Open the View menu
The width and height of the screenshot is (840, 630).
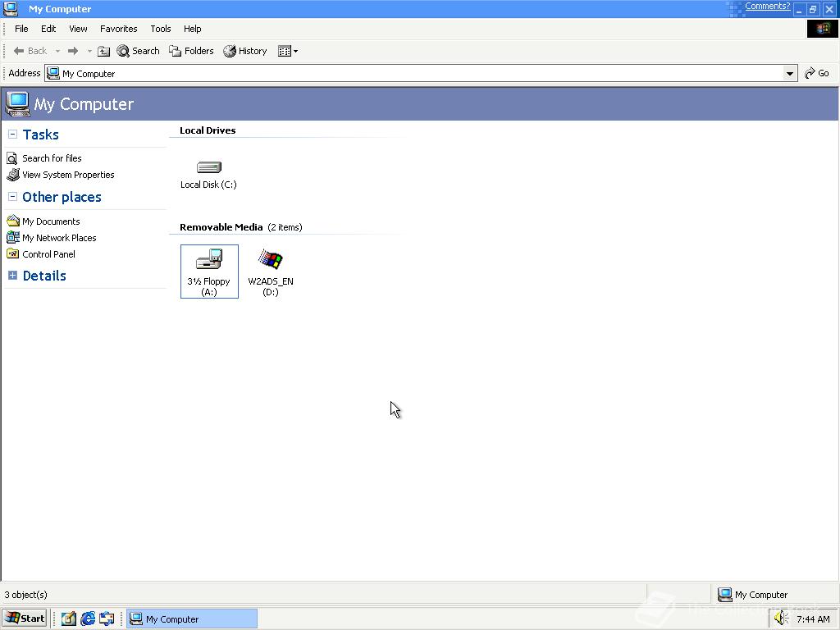78,29
